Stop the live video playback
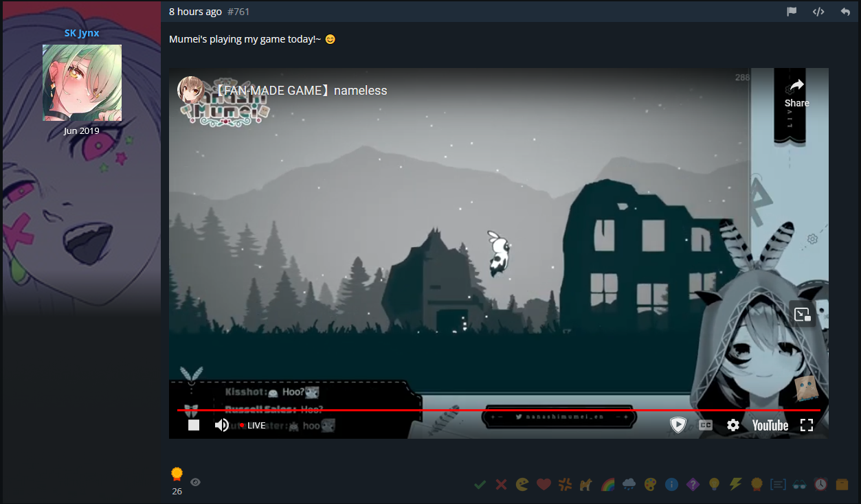This screenshot has width=861, height=504. (194, 425)
